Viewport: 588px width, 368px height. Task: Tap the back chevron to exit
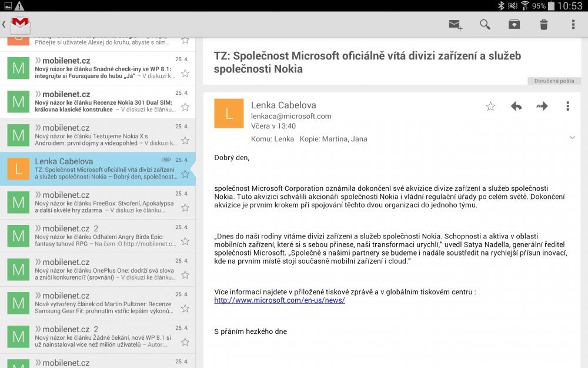pos(5,25)
